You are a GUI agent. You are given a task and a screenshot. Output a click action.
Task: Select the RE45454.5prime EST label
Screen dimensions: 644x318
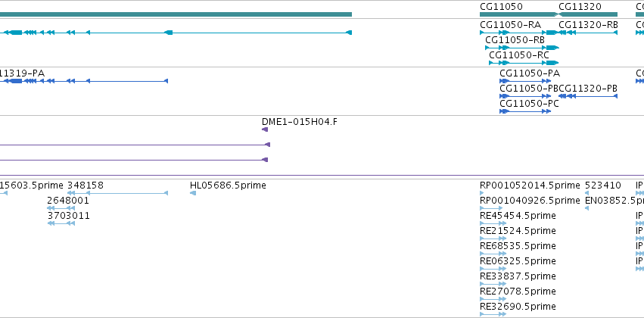click(518, 216)
